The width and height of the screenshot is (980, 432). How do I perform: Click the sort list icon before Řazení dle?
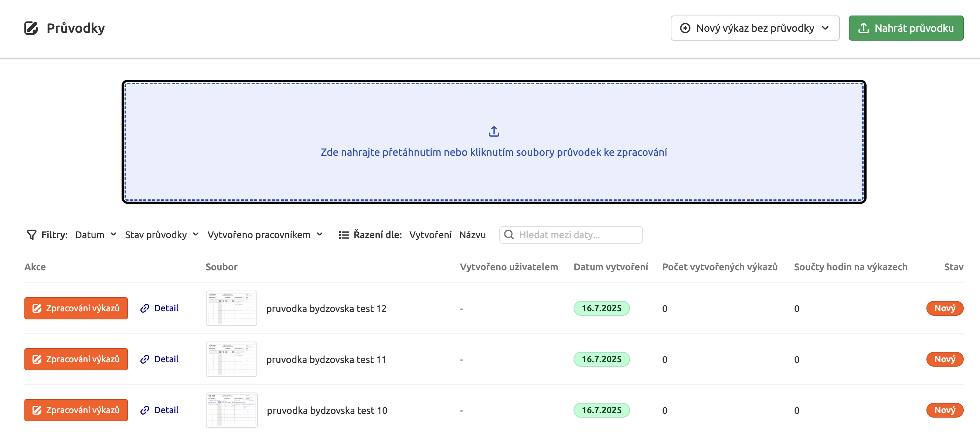pyautogui.click(x=343, y=234)
